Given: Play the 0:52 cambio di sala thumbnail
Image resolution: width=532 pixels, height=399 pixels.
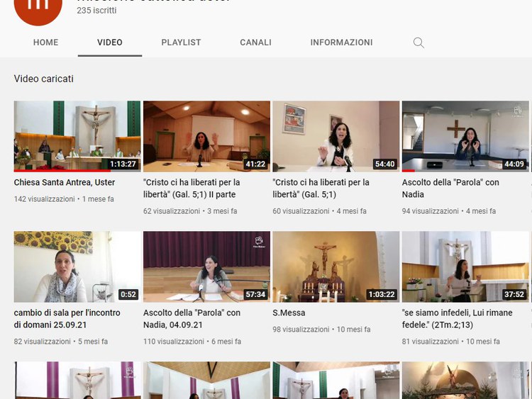Looking at the screenshot, I should pyautogui.click(x=77, y=266).
